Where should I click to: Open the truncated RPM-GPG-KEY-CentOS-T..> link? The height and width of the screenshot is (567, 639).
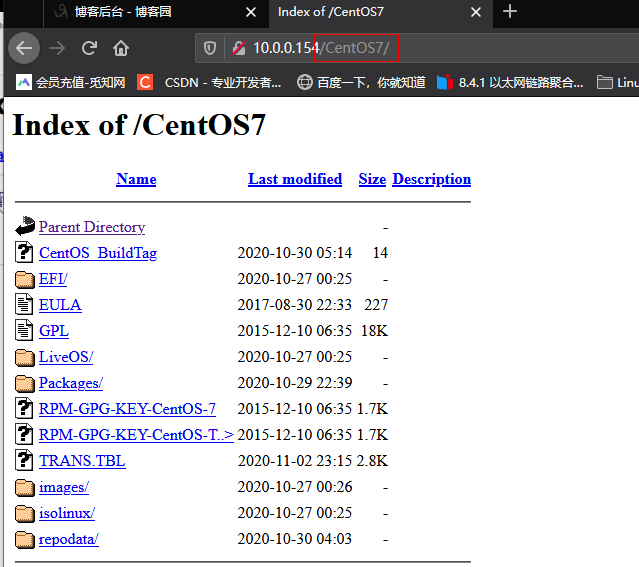click(137, 435)
